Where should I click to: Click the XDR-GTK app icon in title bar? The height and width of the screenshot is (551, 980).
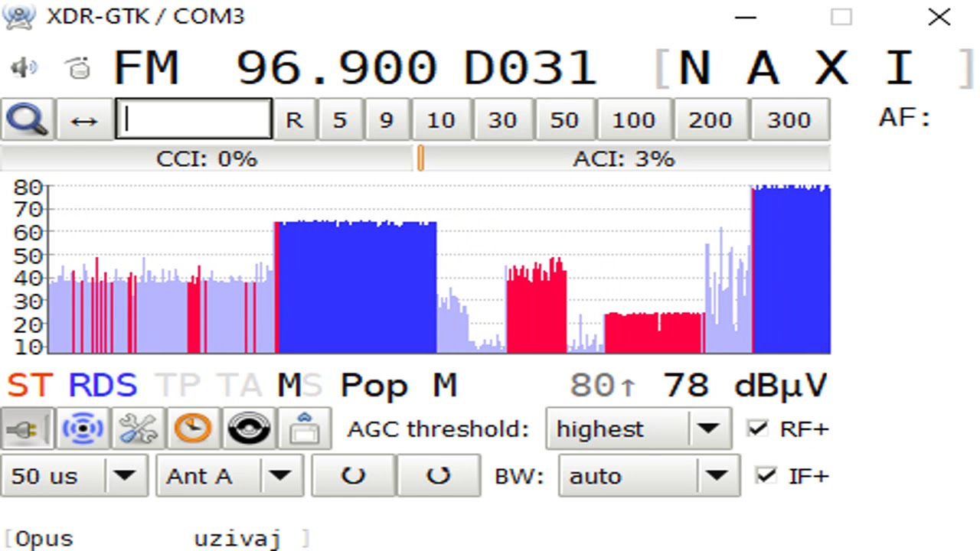click(x=19, y=16)
